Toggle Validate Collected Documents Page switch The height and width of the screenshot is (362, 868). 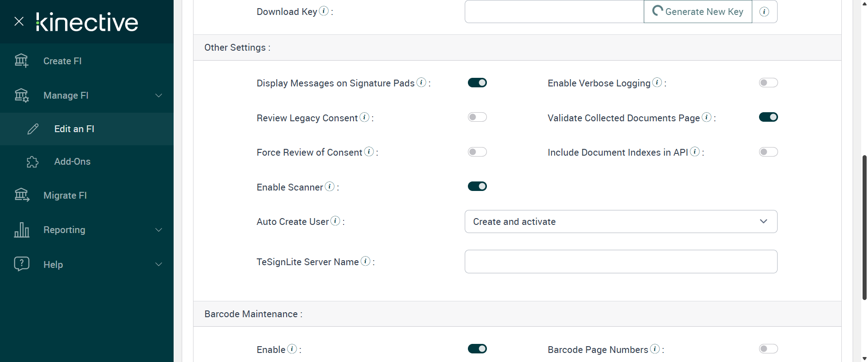coord(769,117)
